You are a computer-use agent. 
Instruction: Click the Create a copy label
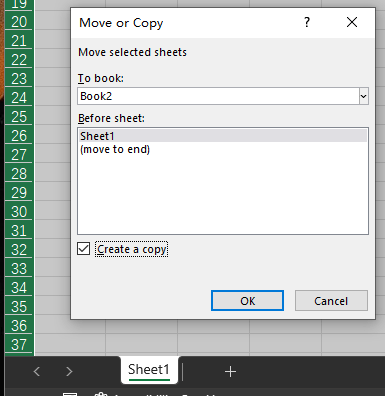[132, 249]
